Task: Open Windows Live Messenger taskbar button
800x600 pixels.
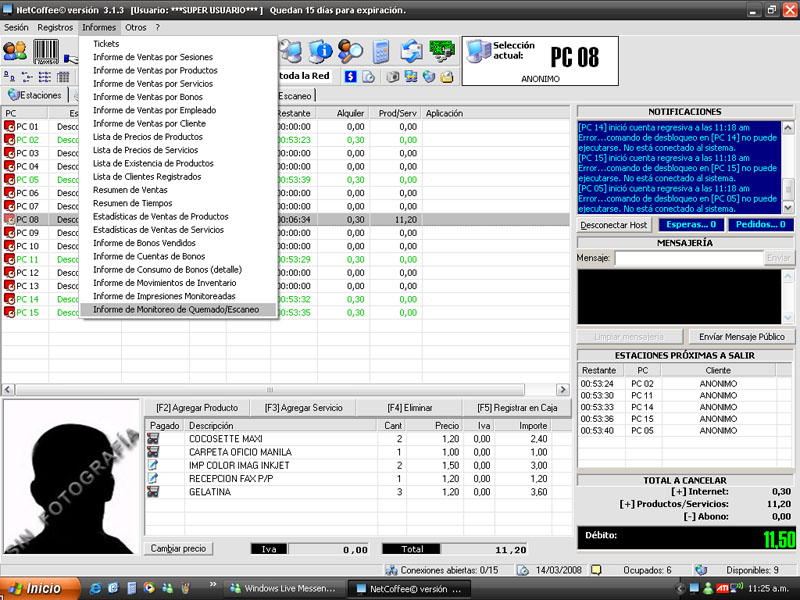Action: [284, 588]
